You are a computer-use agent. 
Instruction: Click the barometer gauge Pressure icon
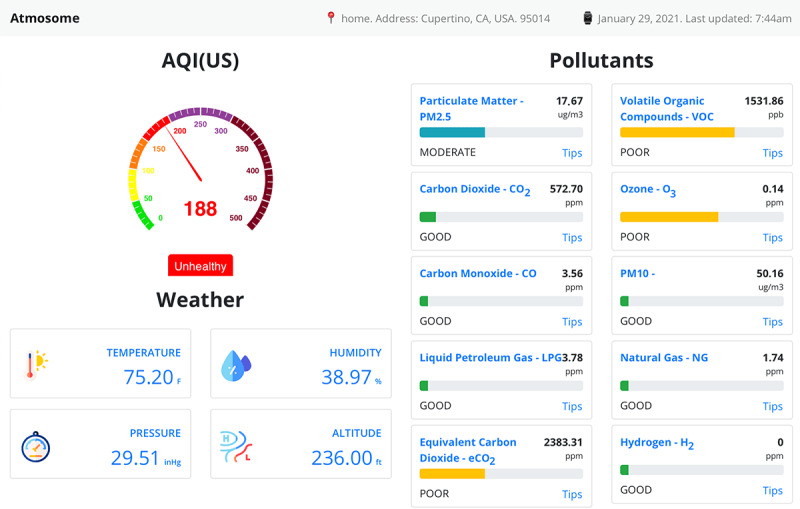point(36,447)
